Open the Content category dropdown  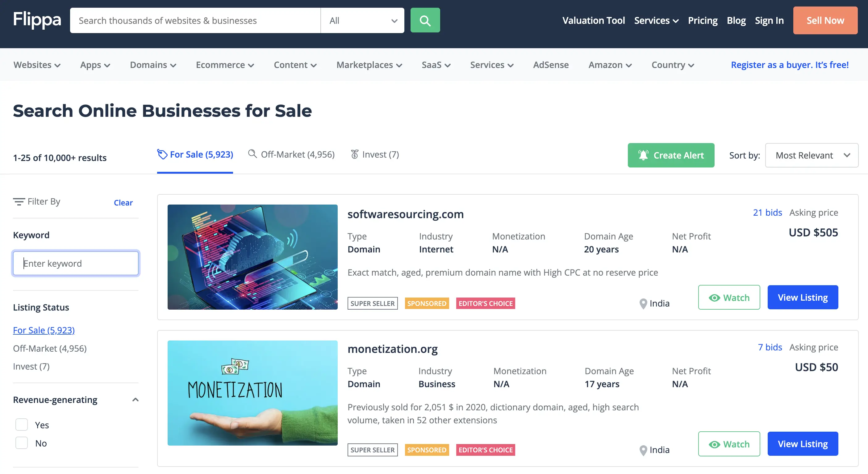(x=295, y=65)
